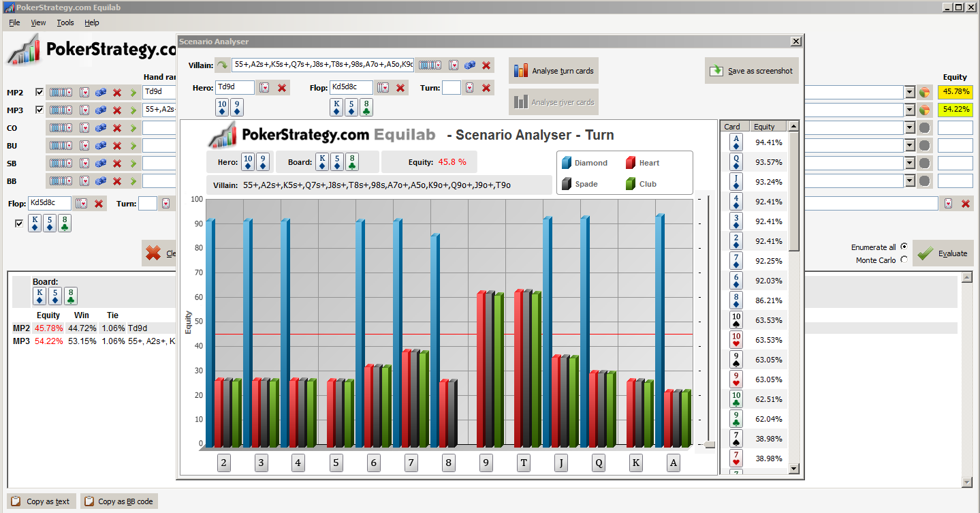Open Hero card picker in Scenario Analyser
This screenshot has height=513, width=980.
(264, 87)
